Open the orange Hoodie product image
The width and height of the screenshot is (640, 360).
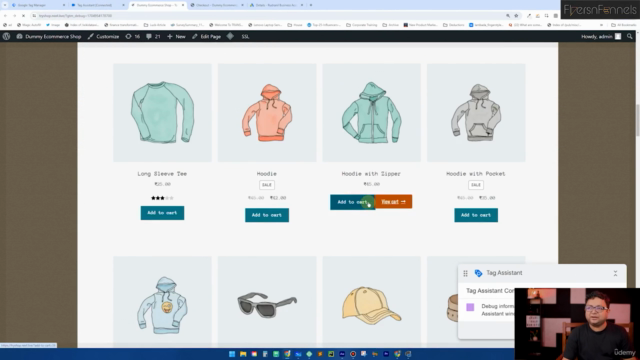click(267, 113)
